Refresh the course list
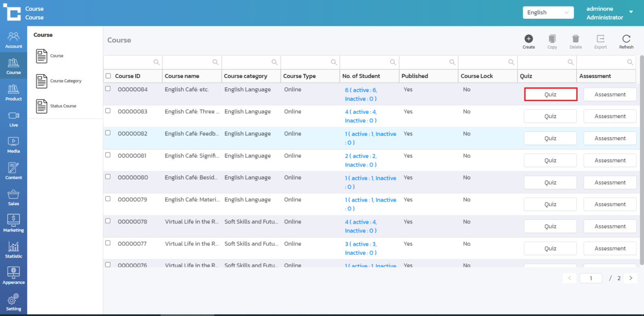The height and width of the screenshot is (316, 644). (x=626, y=39)
